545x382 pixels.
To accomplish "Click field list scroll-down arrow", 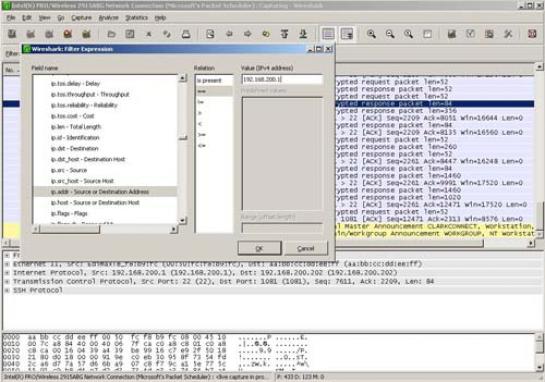I will click(x=182, y=220).
